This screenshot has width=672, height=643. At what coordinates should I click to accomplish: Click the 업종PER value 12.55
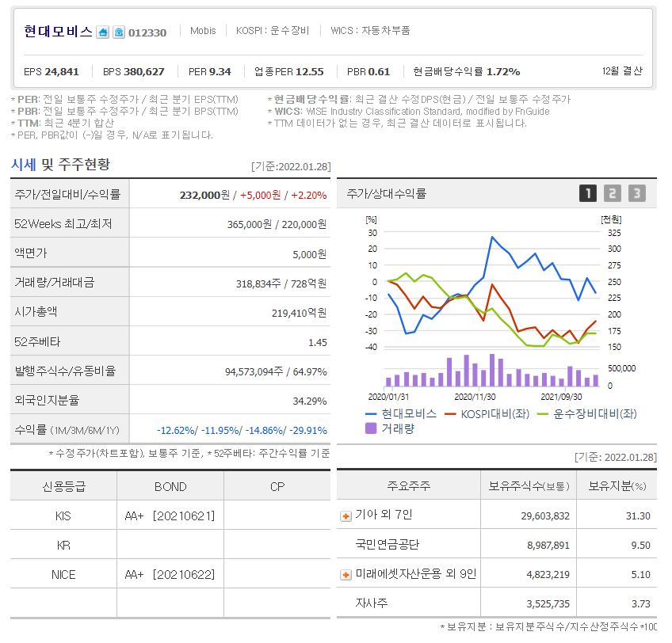[309, 71]
